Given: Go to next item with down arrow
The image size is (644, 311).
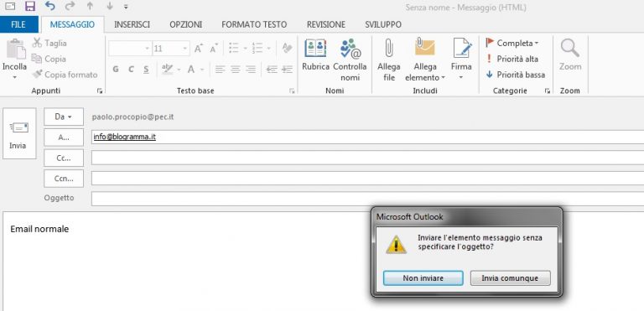Looking at the screenshot, I should pyautogui.click(x=110, y=6).
